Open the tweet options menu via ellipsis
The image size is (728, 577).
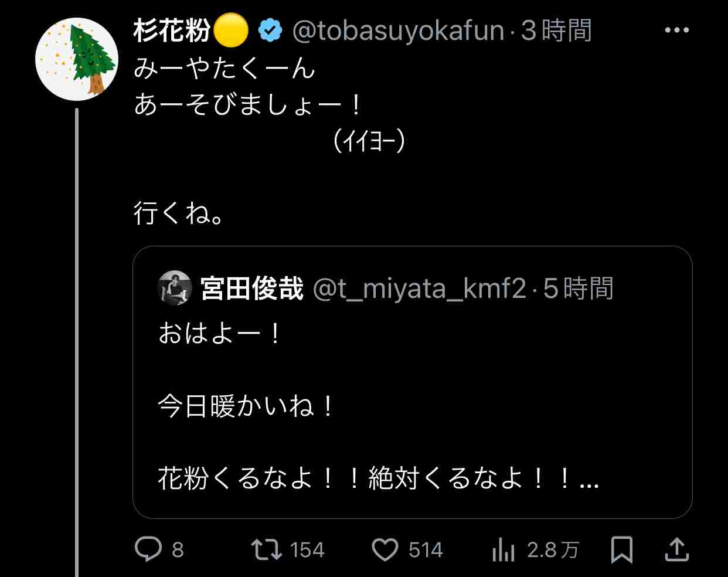(x=677, y=29)
